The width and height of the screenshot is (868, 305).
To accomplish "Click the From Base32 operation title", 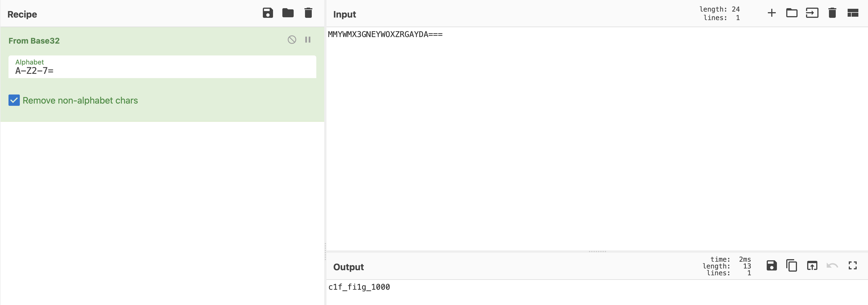I will 34,41.
